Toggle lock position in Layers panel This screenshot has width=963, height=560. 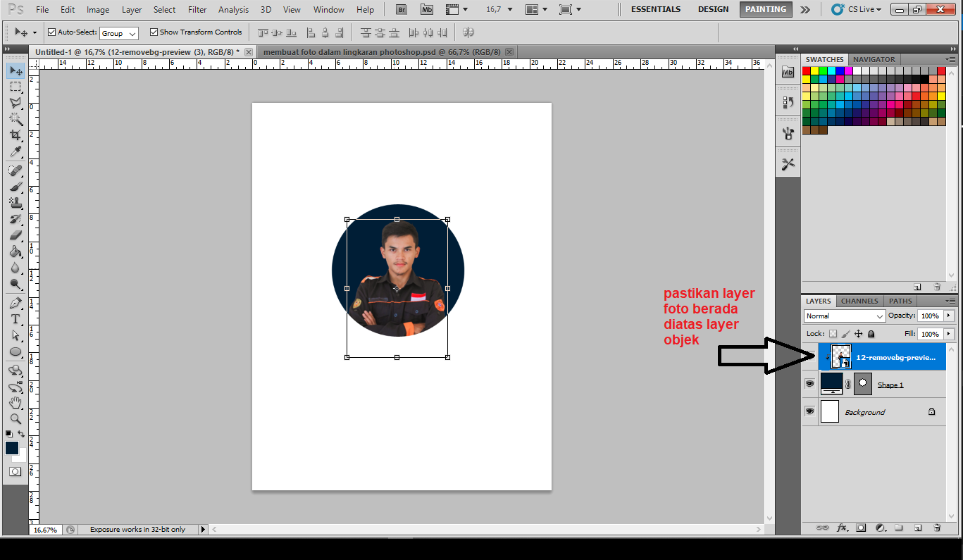coord(859,334)
